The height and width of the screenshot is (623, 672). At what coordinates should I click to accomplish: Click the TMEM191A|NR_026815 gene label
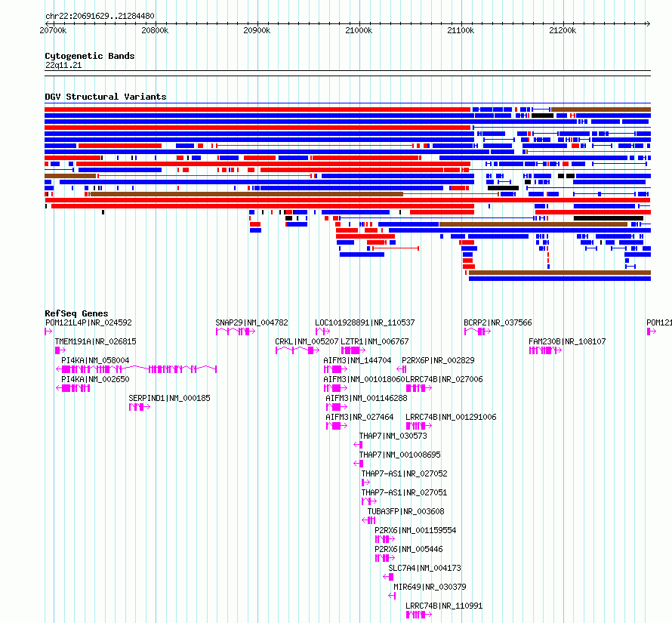click(95, 341)
